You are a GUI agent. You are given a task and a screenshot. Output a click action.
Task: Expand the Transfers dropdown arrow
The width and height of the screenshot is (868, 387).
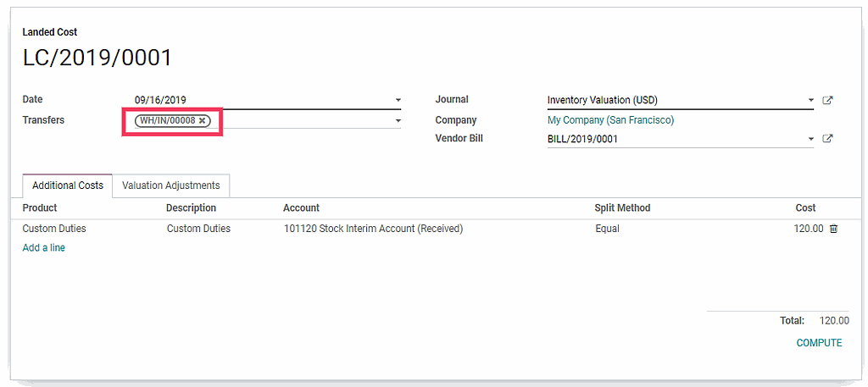[x=398, y=121]
